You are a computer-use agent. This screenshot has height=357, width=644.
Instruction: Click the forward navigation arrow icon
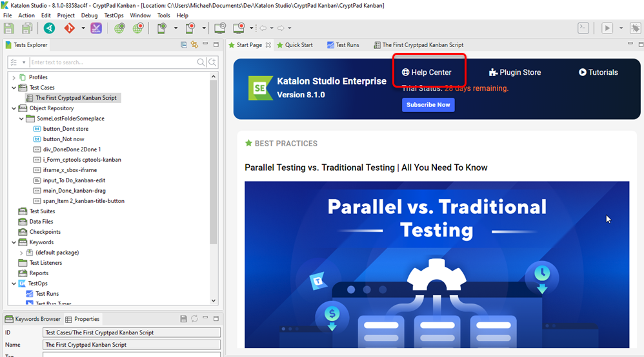[281, 28]
